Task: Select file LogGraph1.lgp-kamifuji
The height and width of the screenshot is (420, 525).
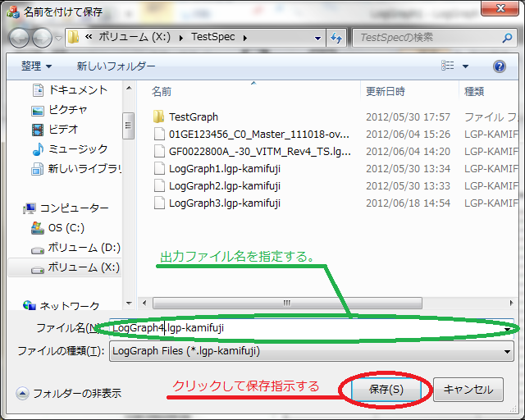Action: point(217,169)
